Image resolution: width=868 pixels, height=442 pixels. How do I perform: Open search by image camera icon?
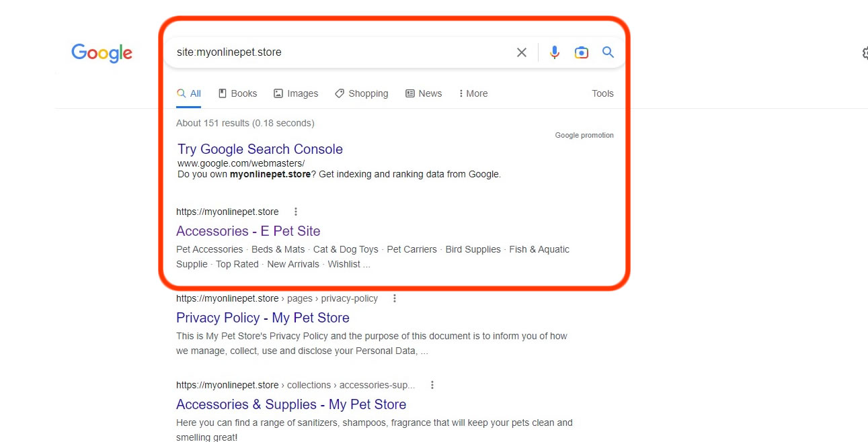(x=582, y=52)
